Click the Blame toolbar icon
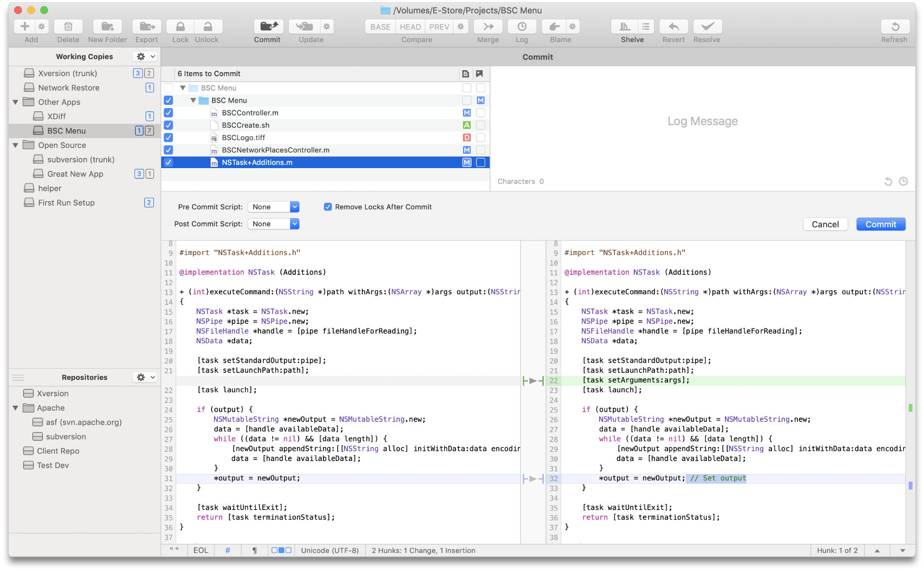 point(554,27)
